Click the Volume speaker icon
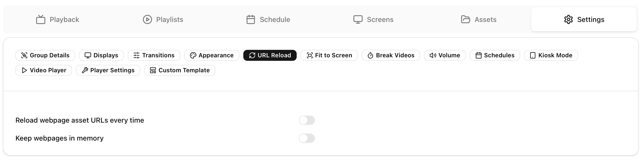The height and width of the screenshot is (161, 644). coord(433,55)
